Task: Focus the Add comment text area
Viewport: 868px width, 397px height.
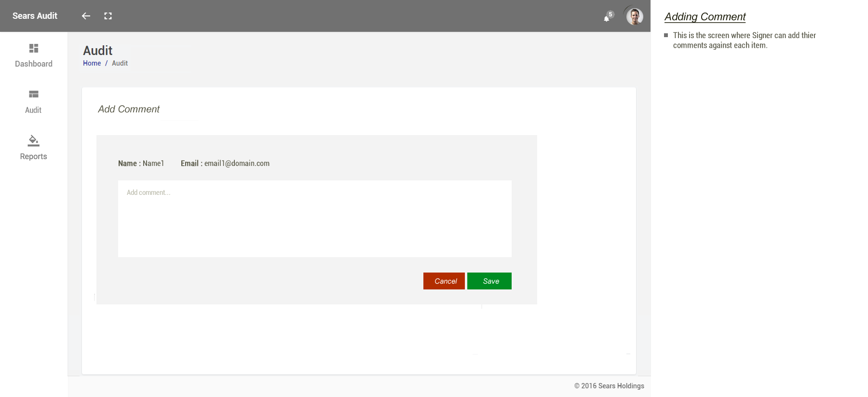Action: (x=315, y=219)
